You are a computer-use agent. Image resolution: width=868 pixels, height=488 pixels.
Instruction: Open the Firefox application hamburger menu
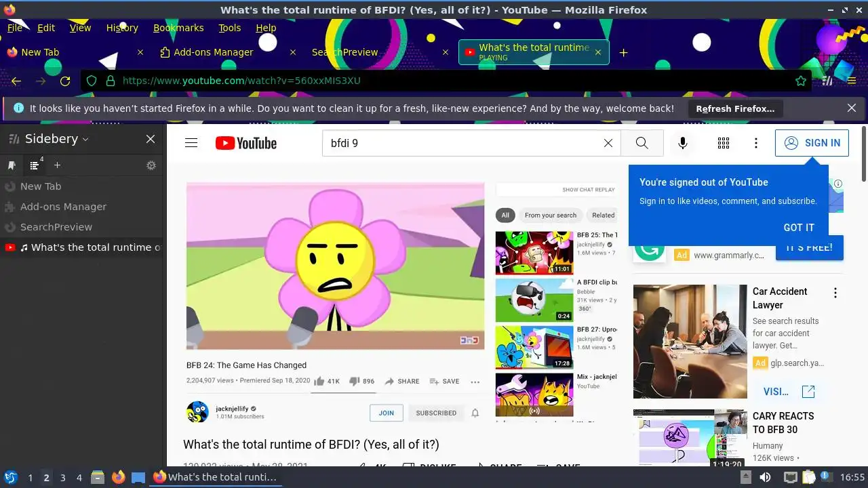852,81
